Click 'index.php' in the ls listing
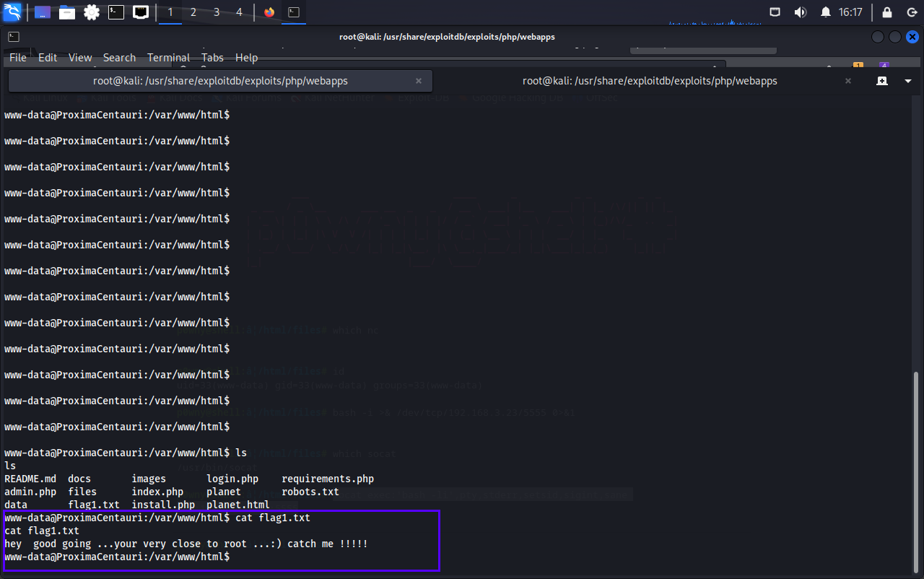 tap(157, 492)
